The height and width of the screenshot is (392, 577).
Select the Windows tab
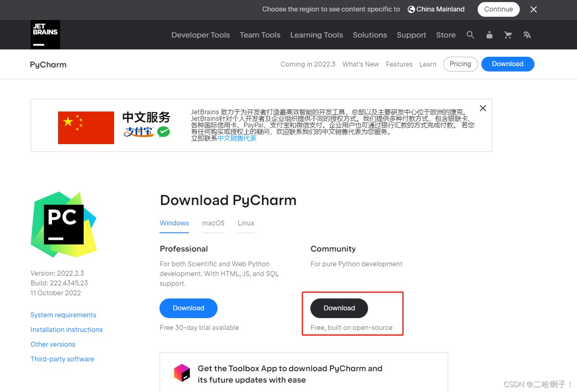pos(174,223)
